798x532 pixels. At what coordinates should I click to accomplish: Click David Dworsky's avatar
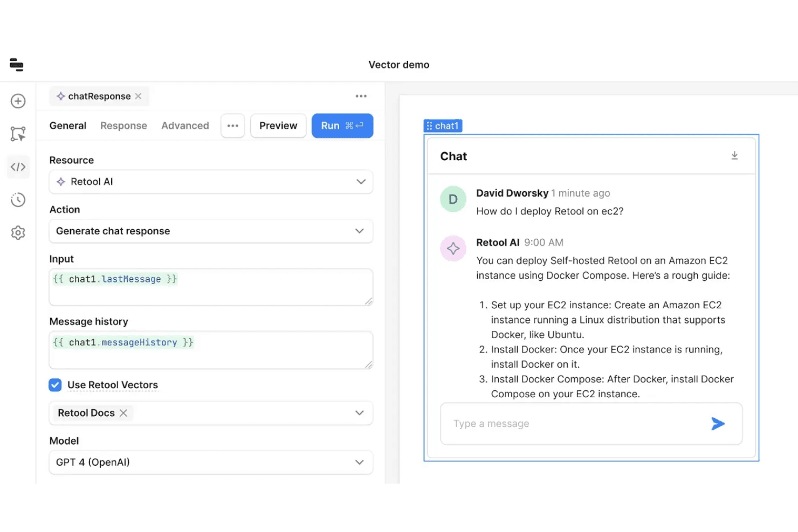point(453,199)
